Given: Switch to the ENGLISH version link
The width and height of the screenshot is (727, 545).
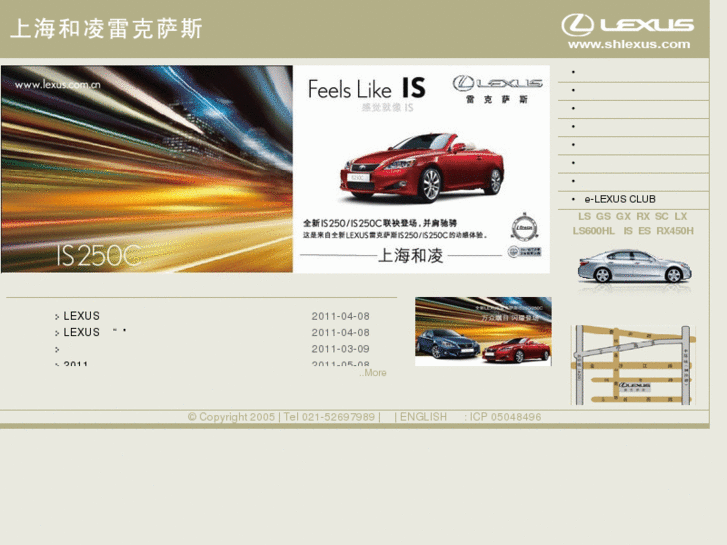Looking at the screenshot, I should (x=423, y=417).
